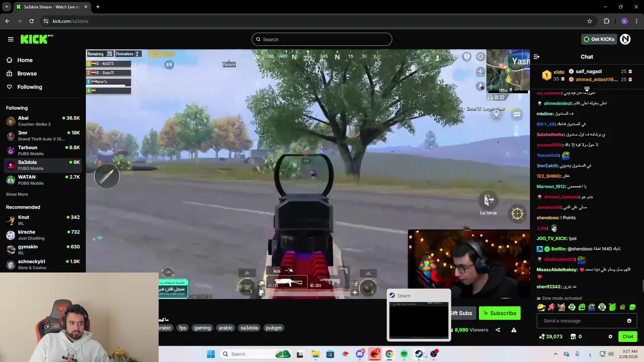Open chat settings gear
The image size is (644, 362).
(x=610, y=336)
